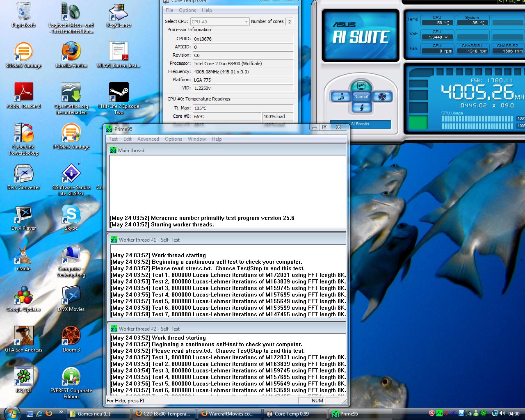Launch Half-Life 2 Episode Two shortcut
The height and width of the screenshot is (420, 525).
[119, 98]
